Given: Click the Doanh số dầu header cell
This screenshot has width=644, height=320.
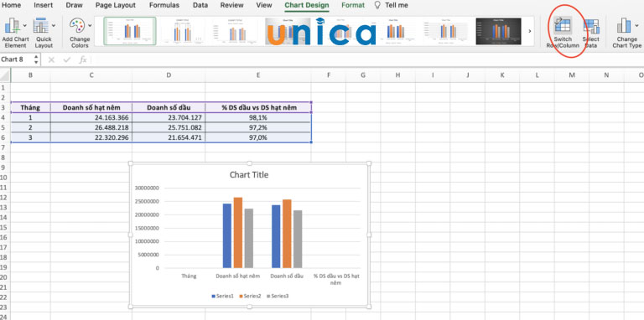Looking at the screenshot, I should tap(169, 107).
